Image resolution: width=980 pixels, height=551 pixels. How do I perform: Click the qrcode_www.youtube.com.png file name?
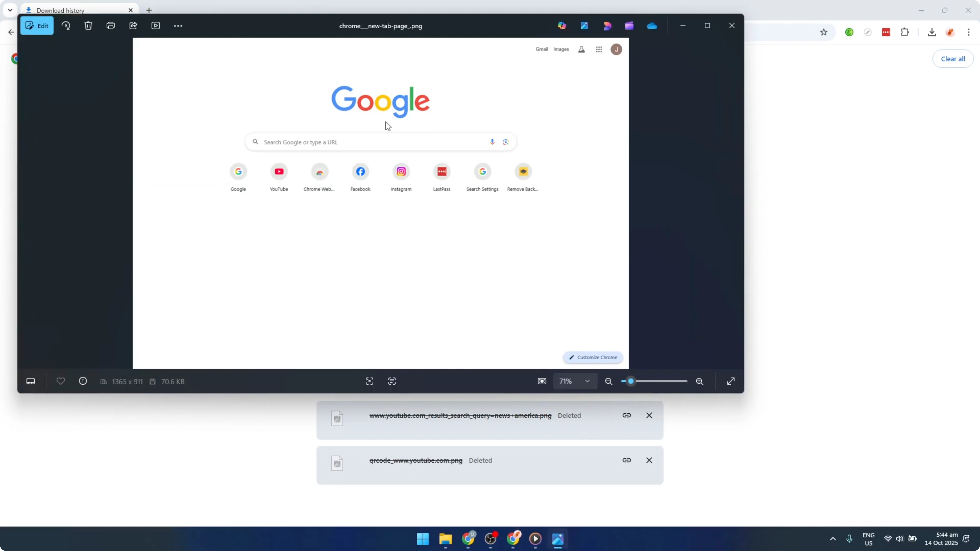[416, 460]
